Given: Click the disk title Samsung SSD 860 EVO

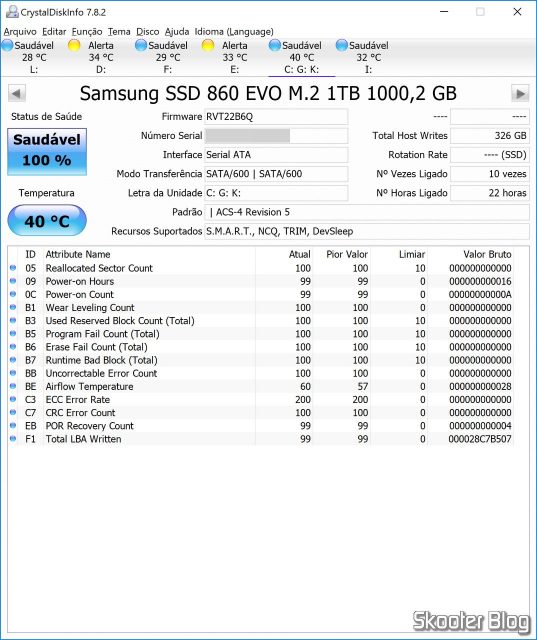Looking at the screenshot, I should click(x=268, y=93).
